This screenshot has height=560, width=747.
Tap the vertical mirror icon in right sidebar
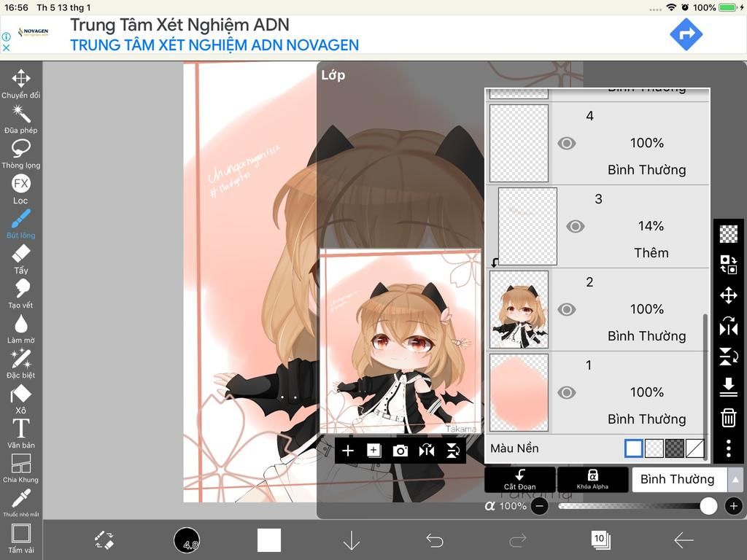pyautogui.click(x=729, y=357)
